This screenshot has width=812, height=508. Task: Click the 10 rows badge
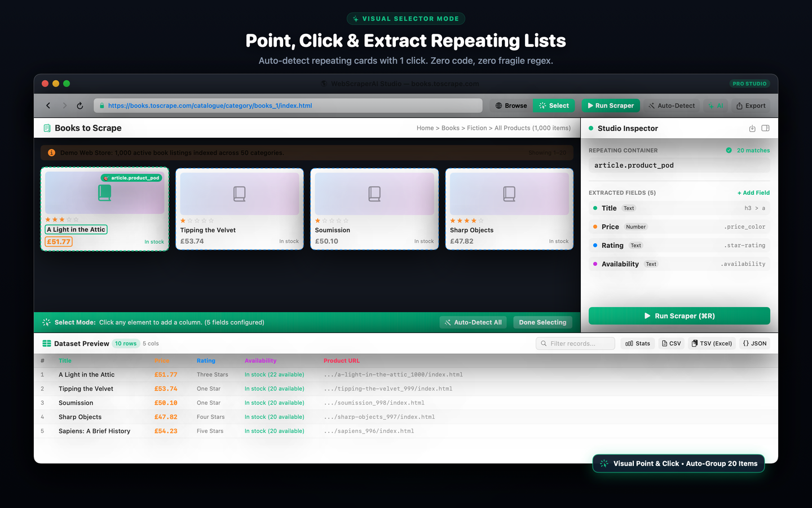(126, 343)
